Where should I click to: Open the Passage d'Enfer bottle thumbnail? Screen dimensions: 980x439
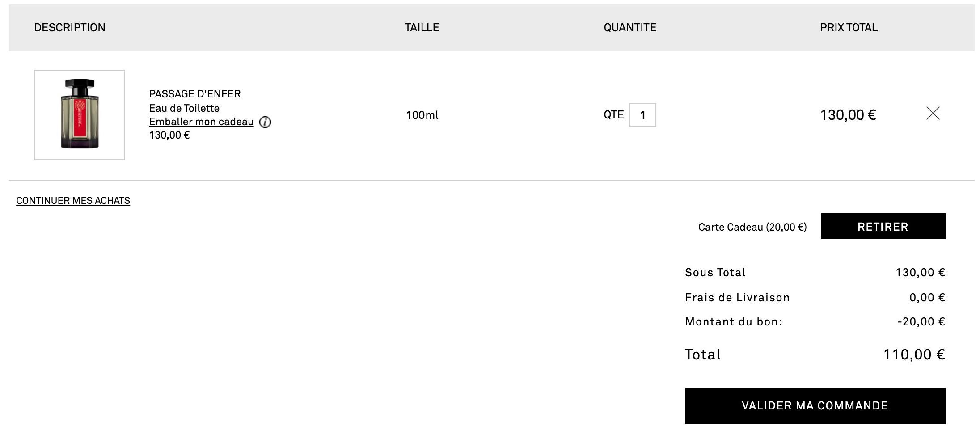(x=80, y=115)
